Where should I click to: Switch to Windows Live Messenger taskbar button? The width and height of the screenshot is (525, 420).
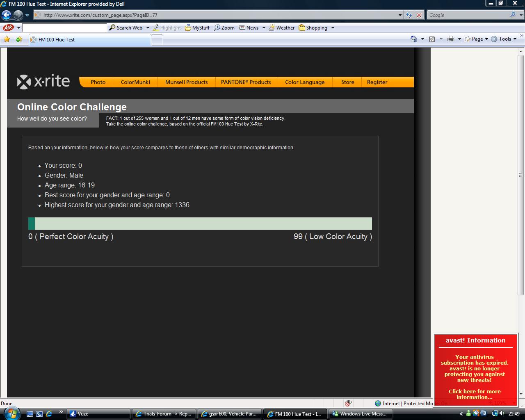(x=361, y=414)
